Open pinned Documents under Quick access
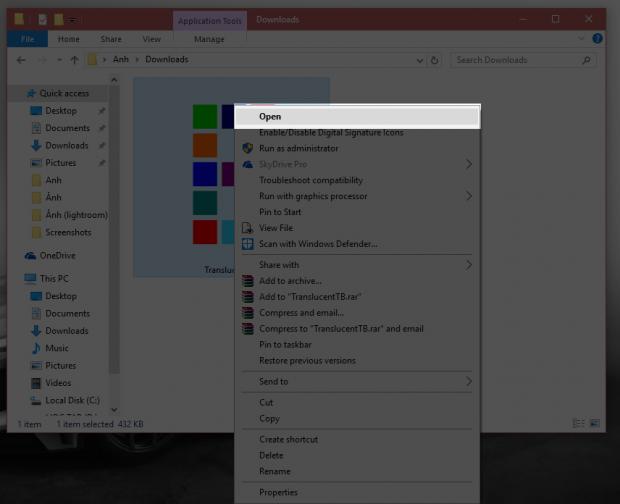620x504 pixels. click(x=67, y=128)
